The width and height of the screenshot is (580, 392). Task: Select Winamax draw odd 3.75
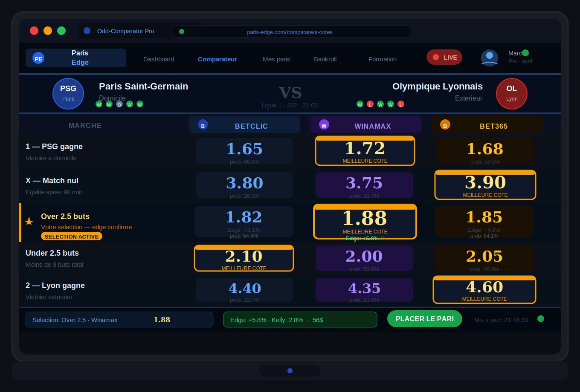pyautogui.click(x=364, y=185)
